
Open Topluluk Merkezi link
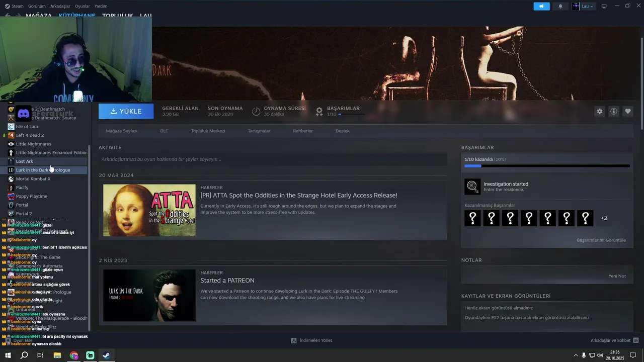tap(208, 131)
